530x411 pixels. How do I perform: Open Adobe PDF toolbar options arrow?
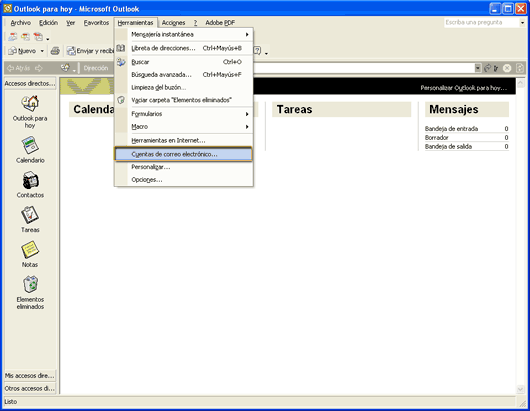point(48,39)
